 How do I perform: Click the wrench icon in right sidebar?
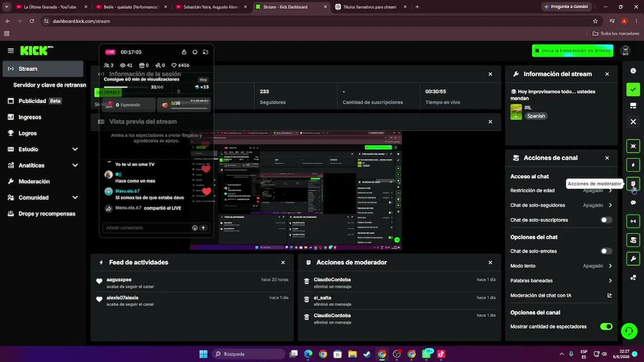tap(633, 259)
